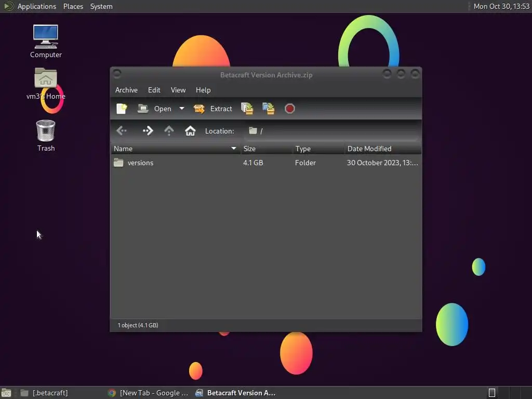Go back with the left arrow
This screenshot has width=532, height=399.
[122, 130]
